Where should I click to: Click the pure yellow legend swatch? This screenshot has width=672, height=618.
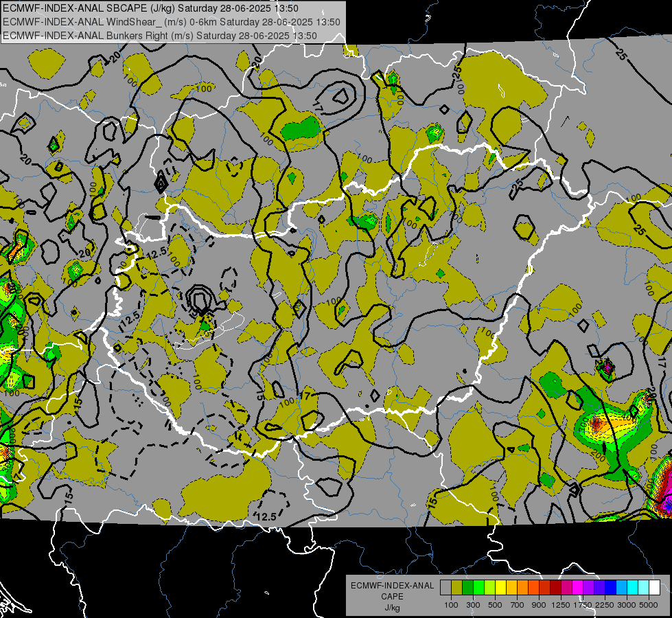[x=500, y=587]
